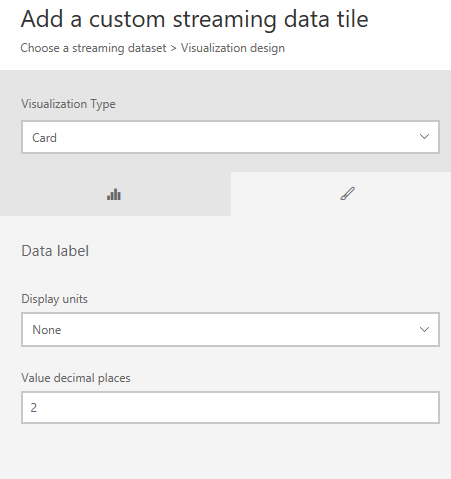451x479 pixels.
Task: Click the Visualization Type field label
Action: pyautogui.click(x=68, y=104)
